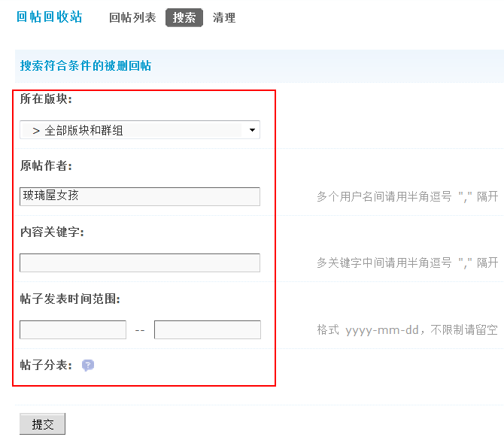Click the 搜索符合条件的被删回帖 section header
The width and height of the screenshot is (504, 437).
[x=86, y=66]
